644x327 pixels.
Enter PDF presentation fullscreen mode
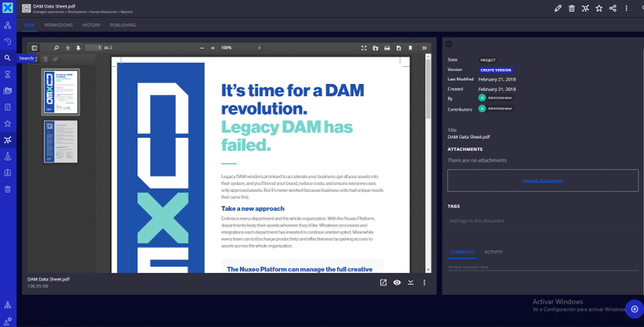click(x=364, y=48)
